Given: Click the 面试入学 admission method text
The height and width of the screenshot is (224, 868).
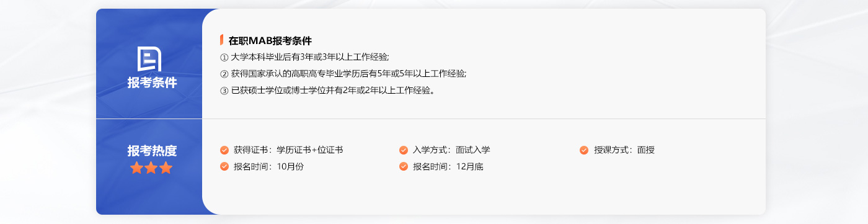Looking at the screenshot, I should pyautogui.click(x=473, y=150).
